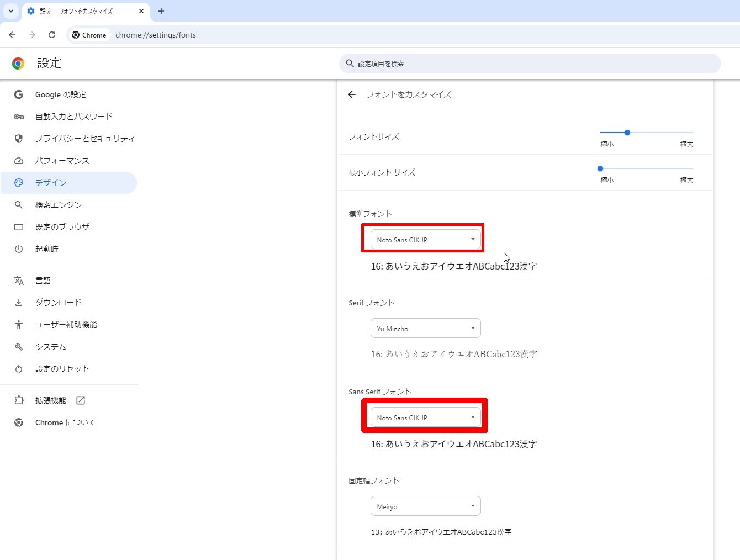Open the 標準フォント dropdown
The width and height of the screenshot is (740, 560).
425,239
